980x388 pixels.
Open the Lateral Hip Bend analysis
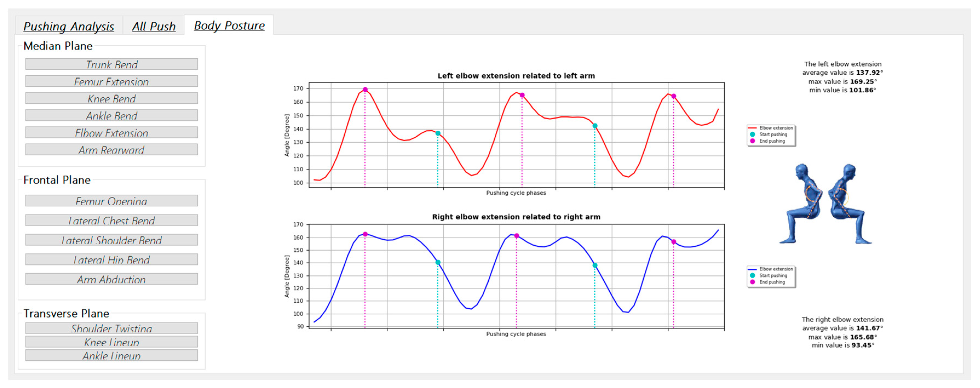click(x=111, y=259)
